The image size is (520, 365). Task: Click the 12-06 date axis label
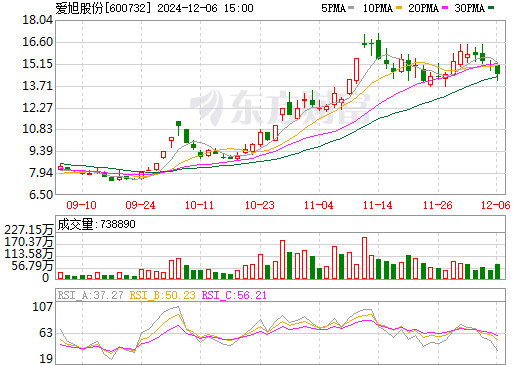[x=496, y=205]
